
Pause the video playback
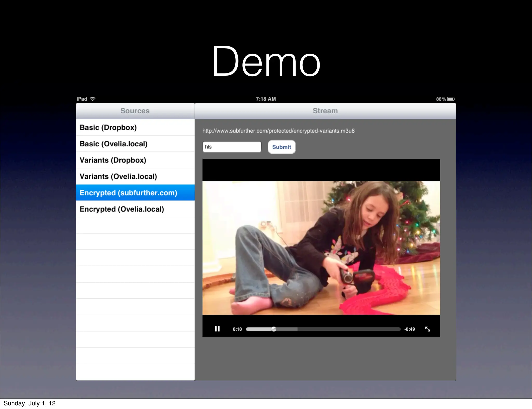pyautogui.click(x=217, y=329)
